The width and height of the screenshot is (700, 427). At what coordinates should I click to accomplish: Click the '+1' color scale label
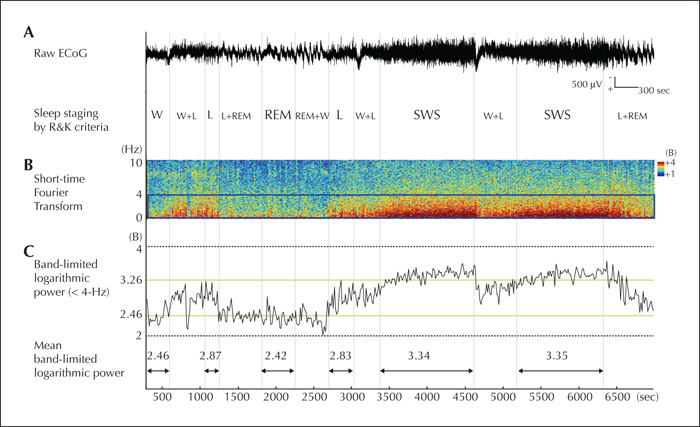(x=670, y=174)
